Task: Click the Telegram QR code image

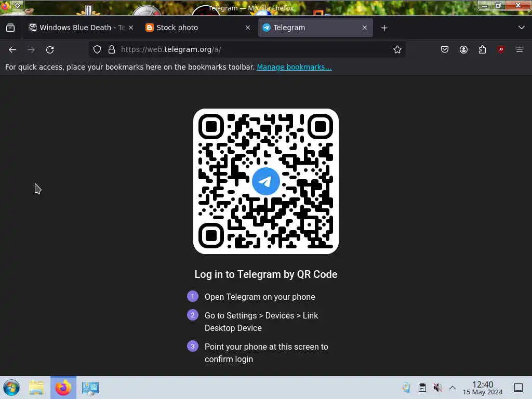Action: (x=266, y=181)
